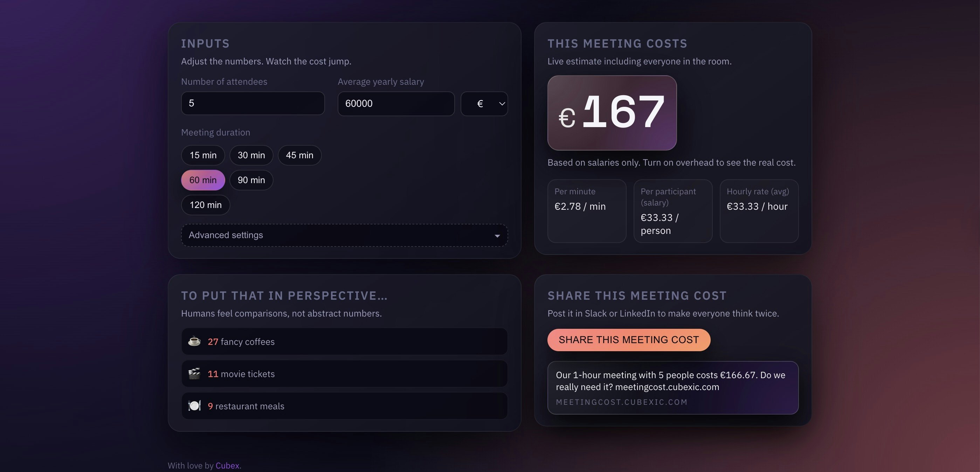Select the 30 min duration

coord(251,155)
